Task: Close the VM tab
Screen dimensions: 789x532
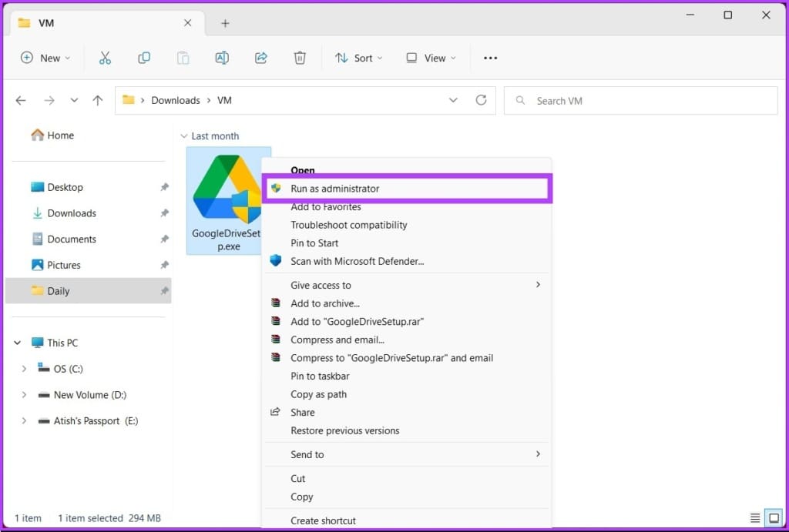Action: (x=188, y=22)
